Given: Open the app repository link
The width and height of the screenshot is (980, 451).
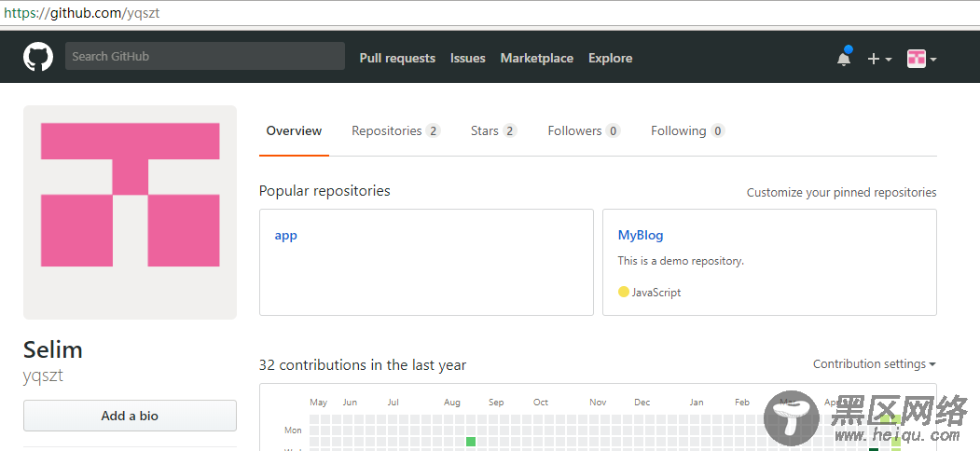Looking at the screenshot, I should tap(285, 236).
